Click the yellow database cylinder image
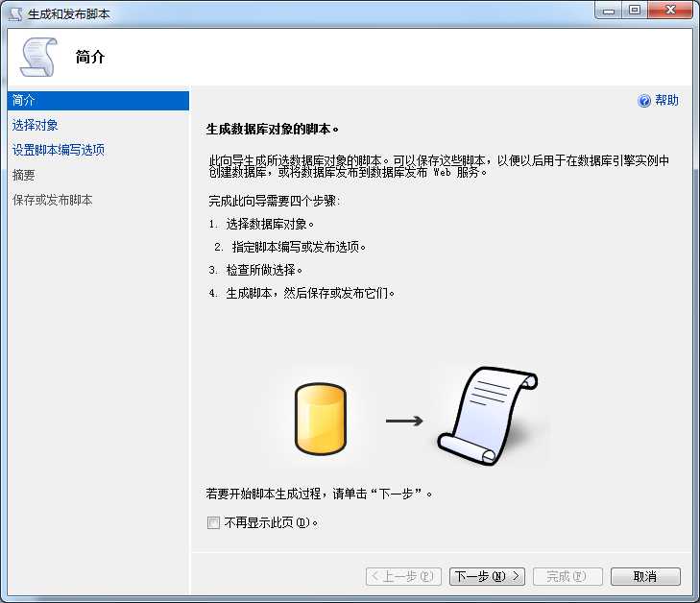 (x=321, y=419)
